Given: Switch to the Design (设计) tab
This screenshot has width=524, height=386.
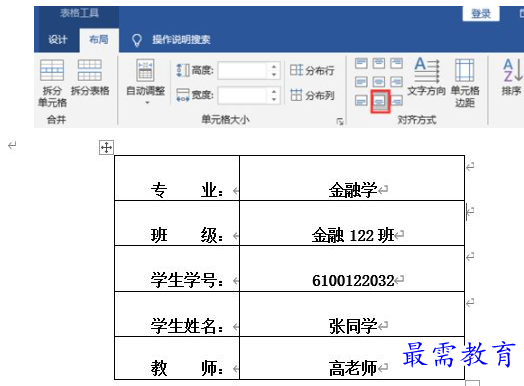Looking at the screenshot, I should pyautogui.click(x=57, y=40).
